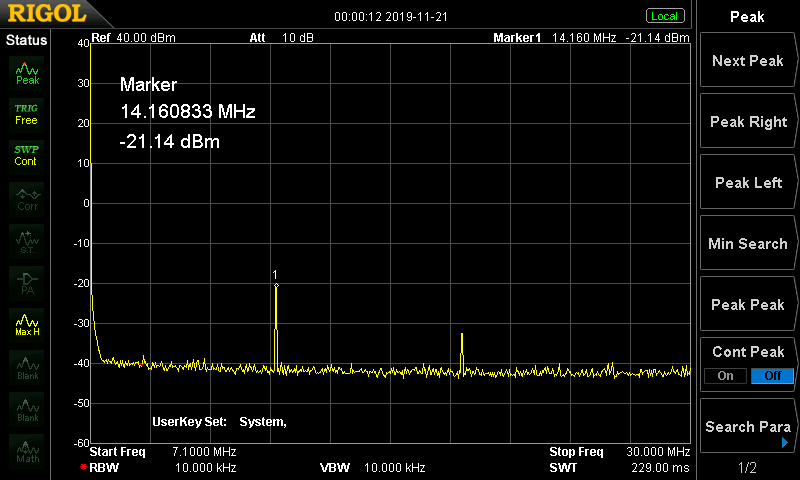Go to menu page 1/2 indicator
800x480 pixels.
(x=747, y=467)
